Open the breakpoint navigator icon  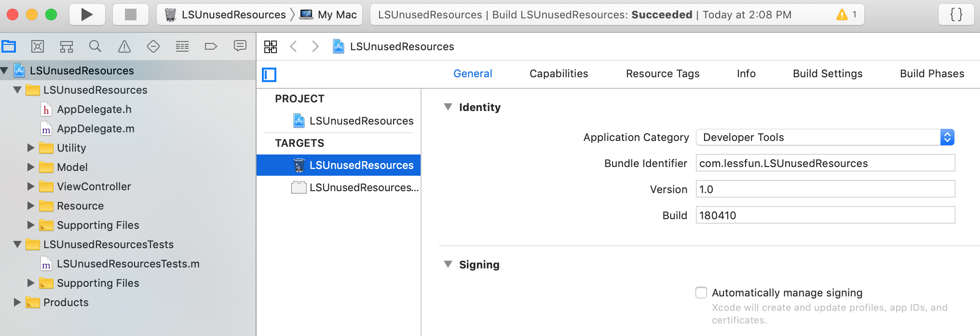pos(211,46)
